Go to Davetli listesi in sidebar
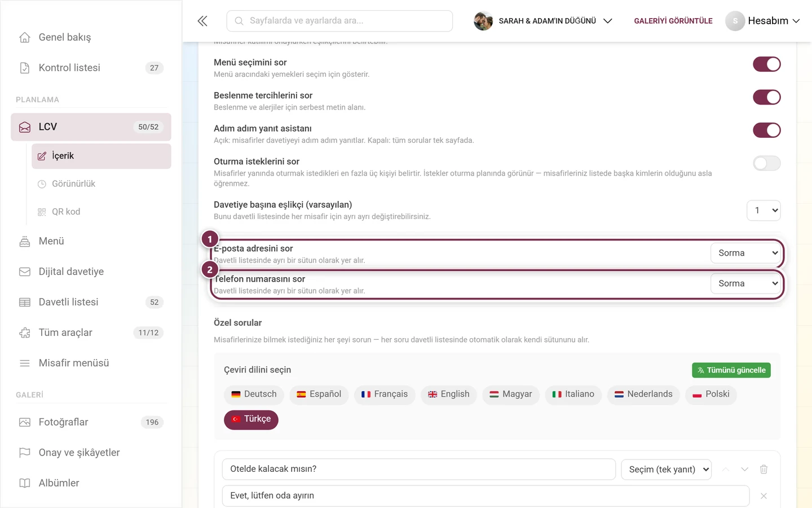This screenshot has height=508, width=812. (91, 302)
